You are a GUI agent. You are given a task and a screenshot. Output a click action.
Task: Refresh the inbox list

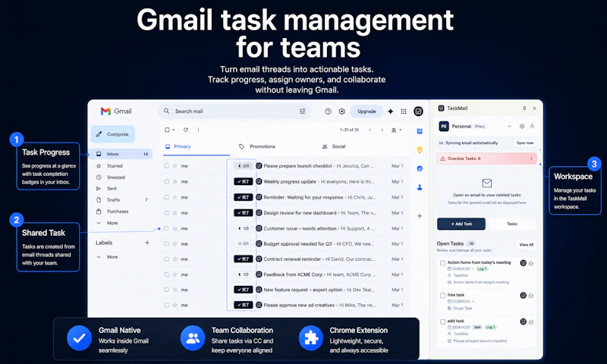pyautogui.click(x=186, y=130)
